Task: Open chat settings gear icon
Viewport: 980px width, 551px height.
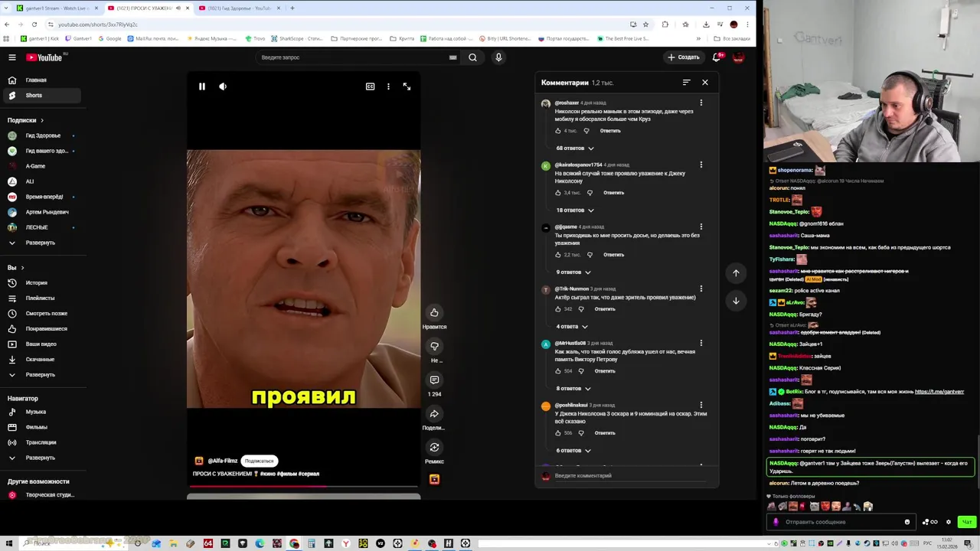Action: (949, 522)
